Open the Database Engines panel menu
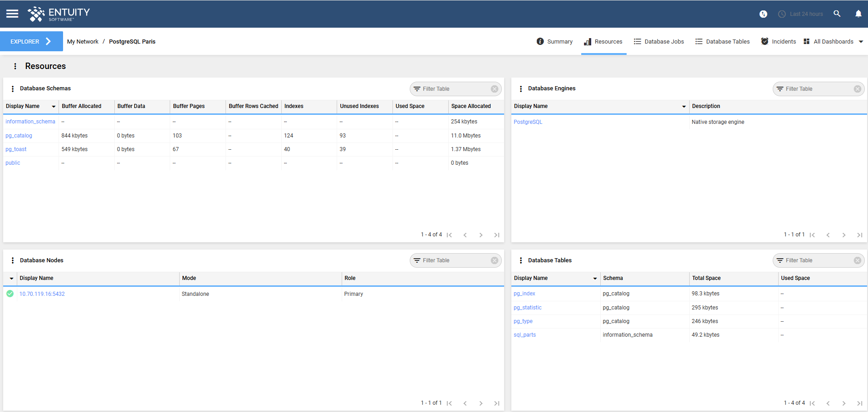Viewport: 868px width, 412px height. [521, 89]
